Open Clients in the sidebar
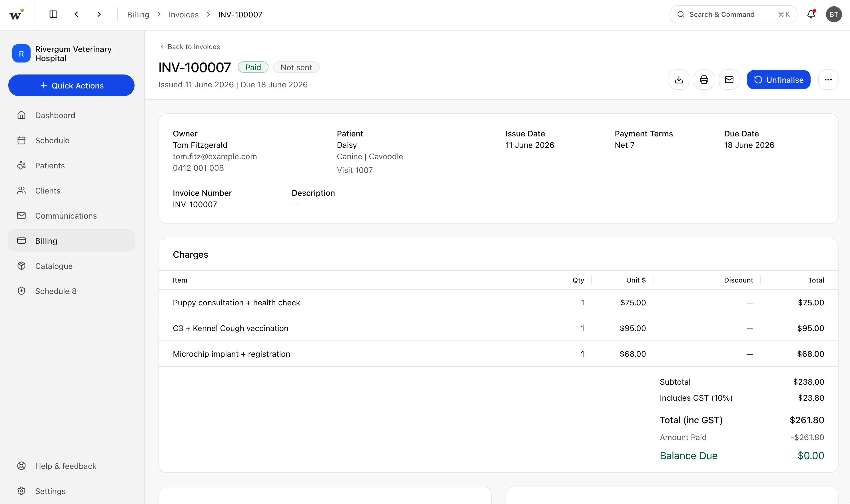Viewport: 850px width, 504px height. pos(71,191)
